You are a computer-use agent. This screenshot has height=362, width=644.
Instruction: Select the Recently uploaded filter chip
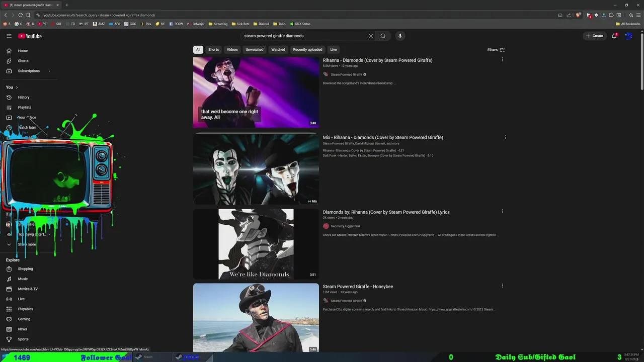tap(307, 50)
